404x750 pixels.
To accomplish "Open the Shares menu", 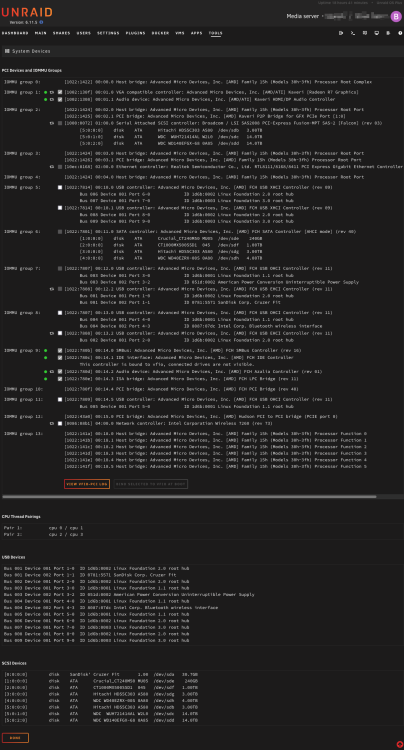I will click(61, 33).
